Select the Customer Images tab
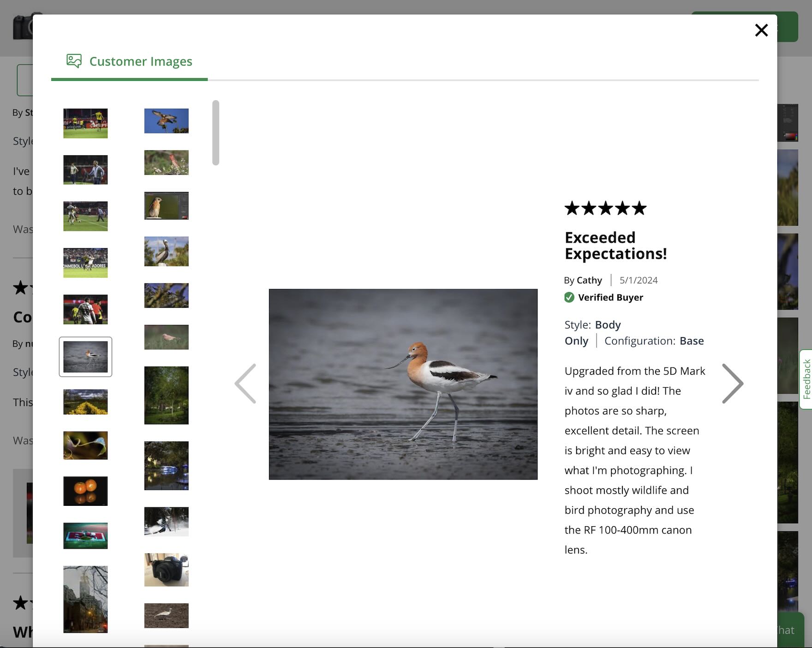Screen dimensions: 812x648 [140, 61]
